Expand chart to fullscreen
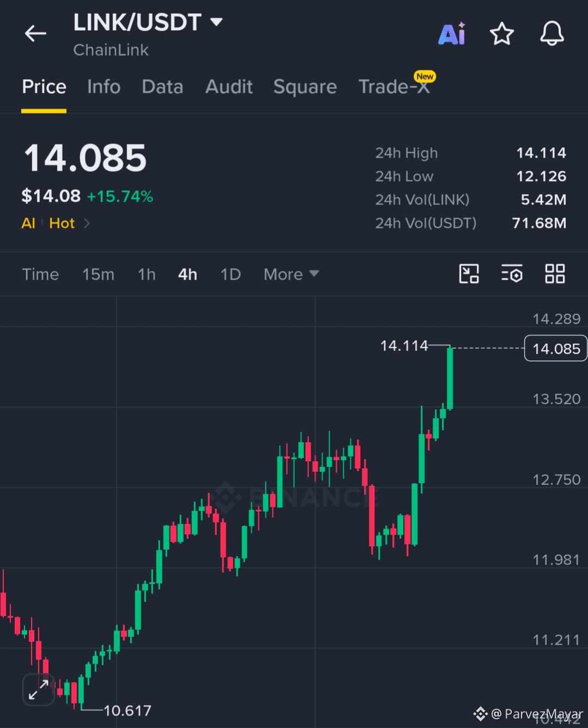 tap(39, 689)
